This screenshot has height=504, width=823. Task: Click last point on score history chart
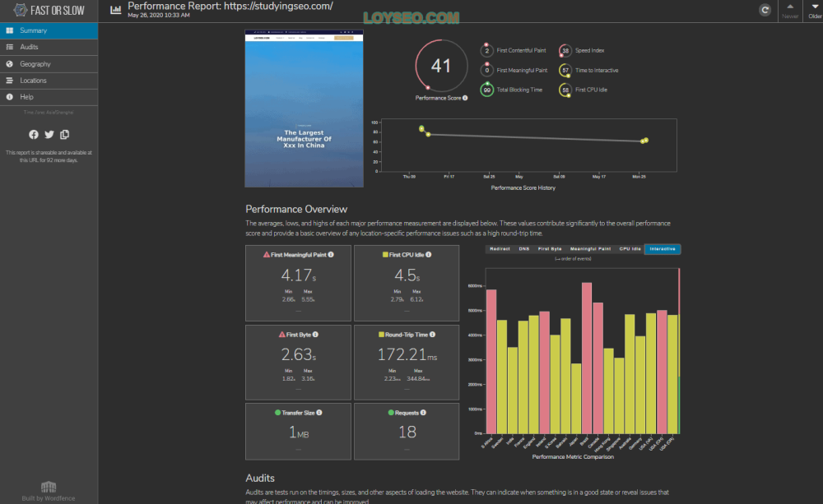coord(646,140)
